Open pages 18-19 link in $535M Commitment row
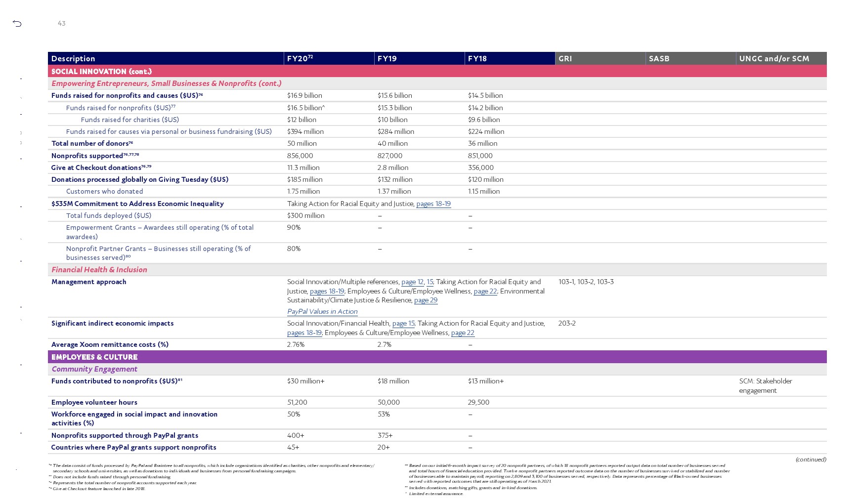 [x=433, y=204]
